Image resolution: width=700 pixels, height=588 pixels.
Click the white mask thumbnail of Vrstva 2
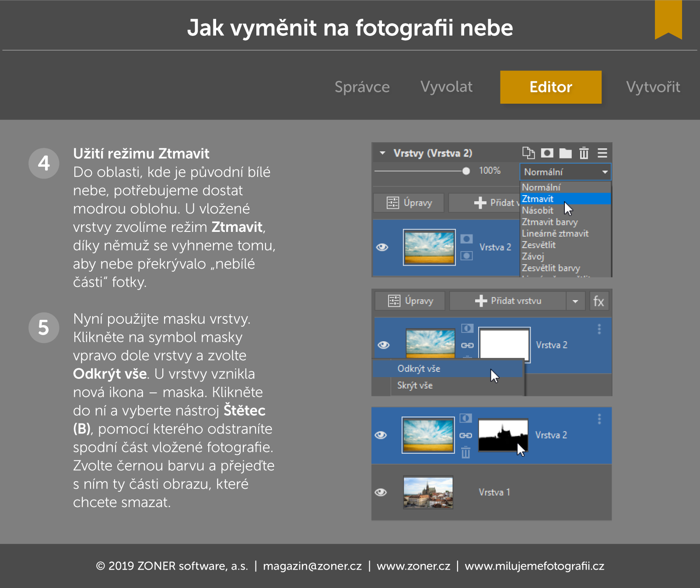tap(504, 345)
